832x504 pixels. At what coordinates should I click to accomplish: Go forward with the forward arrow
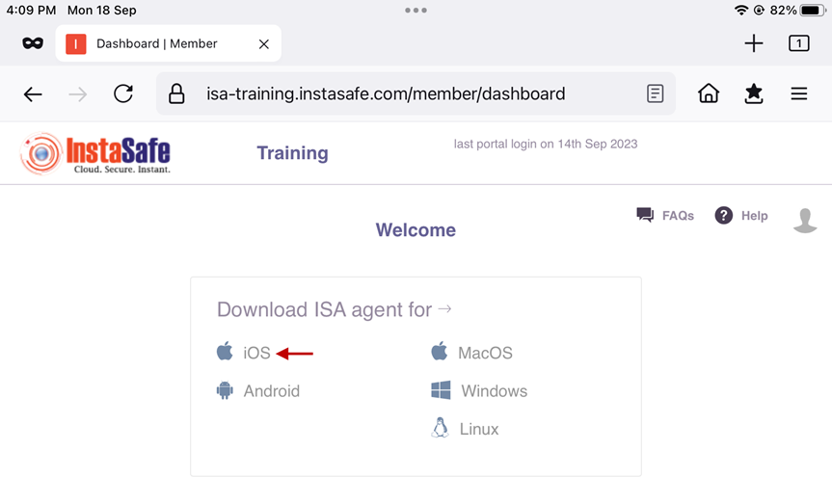coord(78,94)
